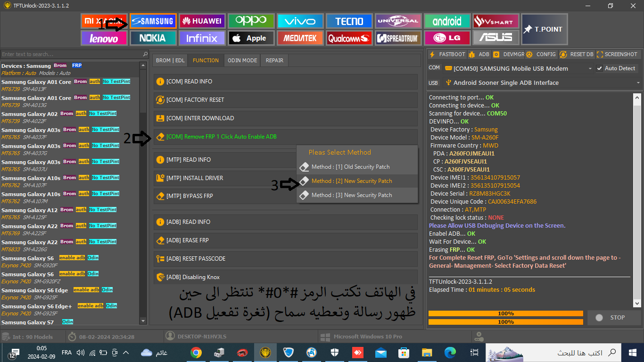Viewport: 644px width, 362px height.
Task: Run [COM] READ INFO
Action: coord(285,82)
